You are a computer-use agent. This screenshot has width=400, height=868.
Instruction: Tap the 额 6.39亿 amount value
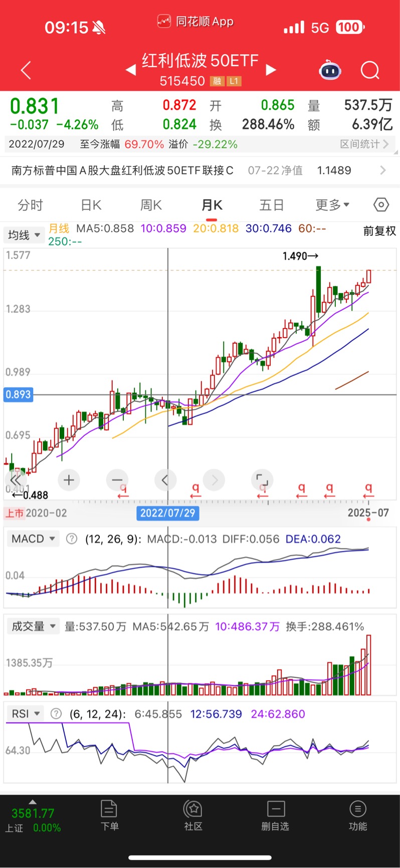pyautogui.click(x=351, y=124)
